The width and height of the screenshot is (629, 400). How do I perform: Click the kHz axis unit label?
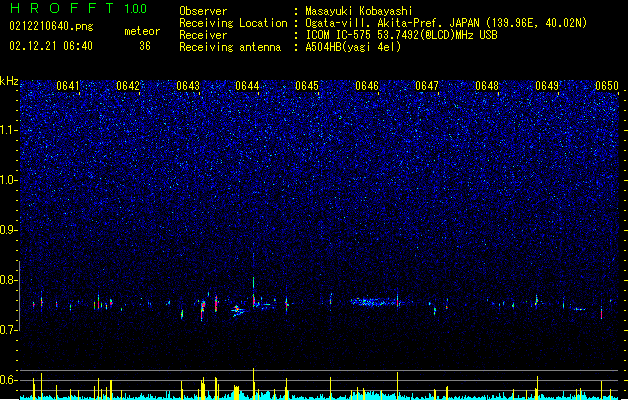point(9,81)
